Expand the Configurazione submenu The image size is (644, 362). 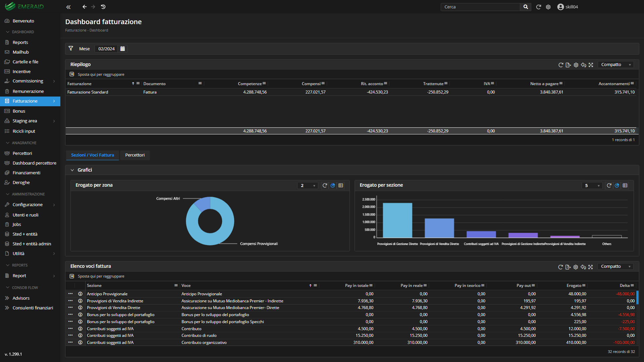coord(54,205)
